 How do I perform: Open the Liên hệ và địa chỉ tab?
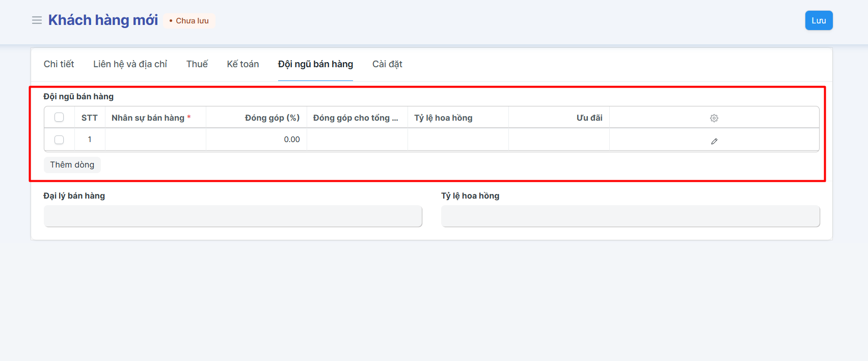click(130, 64)
